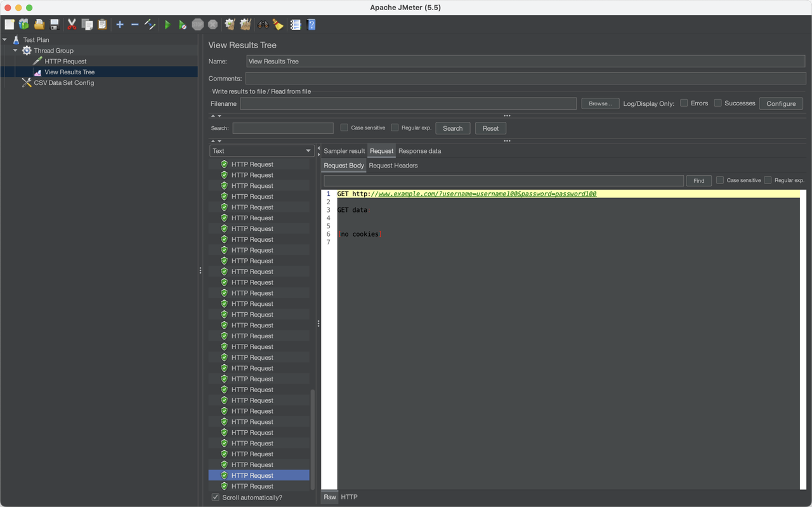Open Help with the blue question-mark icon

311,25
